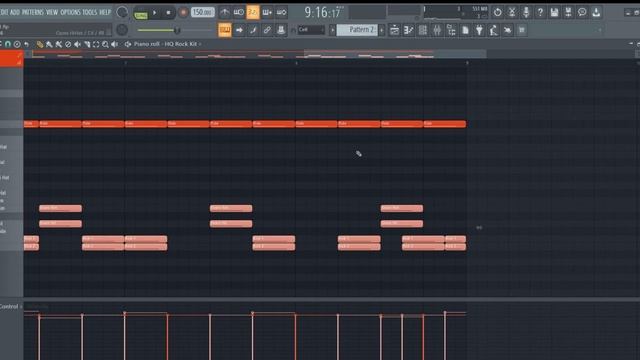Screen dimensions: 640x360
Task: Toggle song/pattern mode switch
Action: click(x=141, y=15)
